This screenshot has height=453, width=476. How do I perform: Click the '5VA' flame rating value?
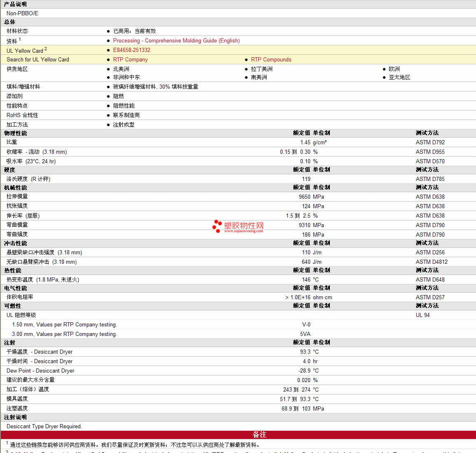pos(306,334)
